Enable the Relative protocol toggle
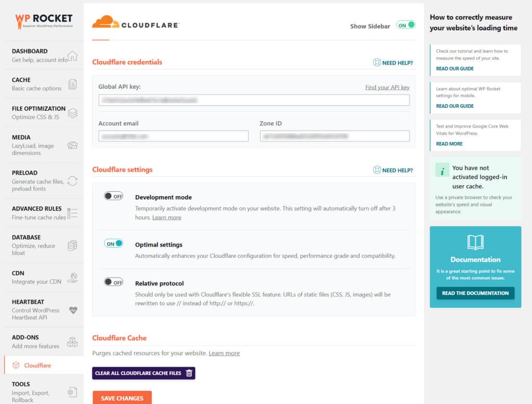The image size is (532, 404). coord(114,282)
